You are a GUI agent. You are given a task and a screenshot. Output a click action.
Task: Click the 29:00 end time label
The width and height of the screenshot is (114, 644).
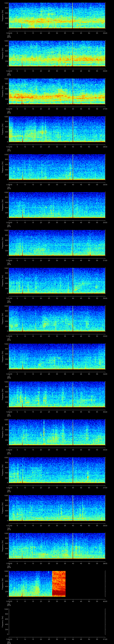pos(105,184)
